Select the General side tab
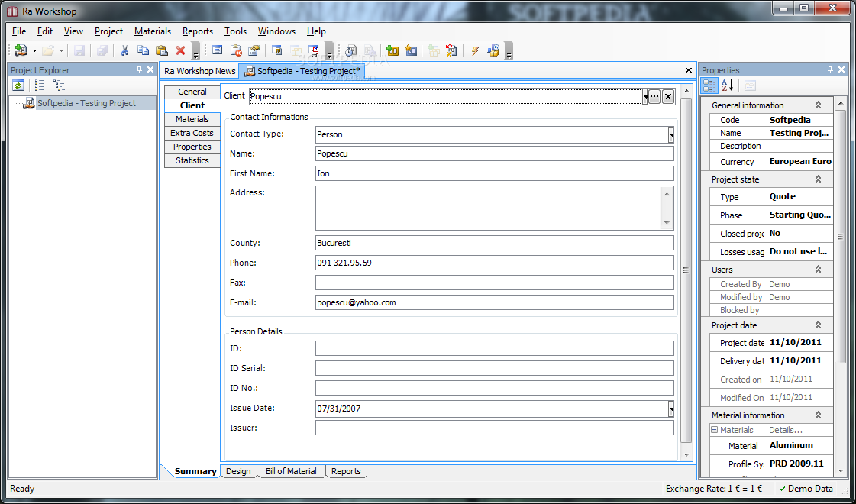This screenshot has width=856, height=504. tap(192, 92)
